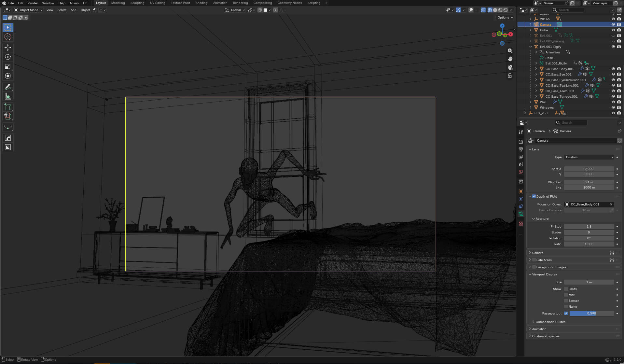Disable the Depth of Field checkbox
Screen dimensions: 624x364
tap(534, 196)
